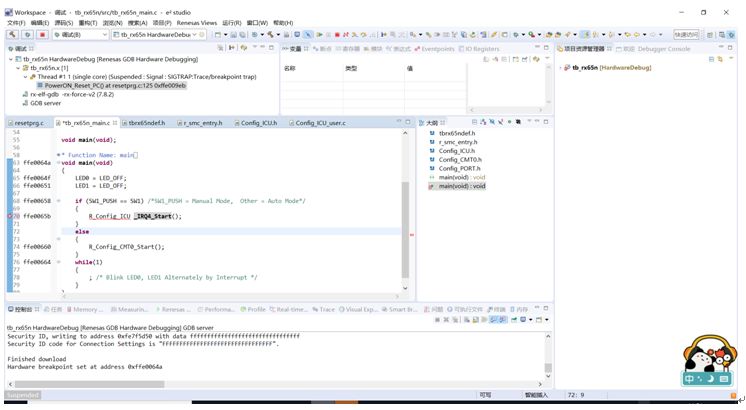Click the hammer build button in toolbar
This screenshot has height=410, width=746.
click(12, 35)
